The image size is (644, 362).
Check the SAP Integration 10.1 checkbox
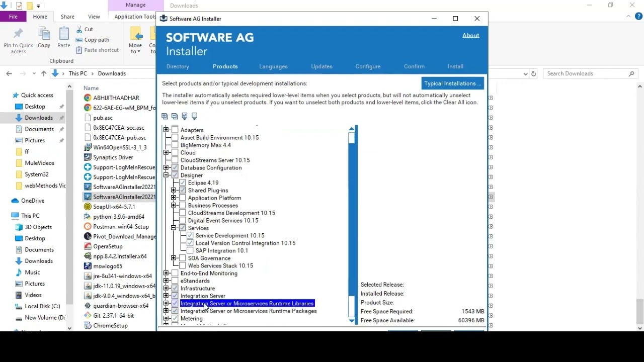(190, 251)
